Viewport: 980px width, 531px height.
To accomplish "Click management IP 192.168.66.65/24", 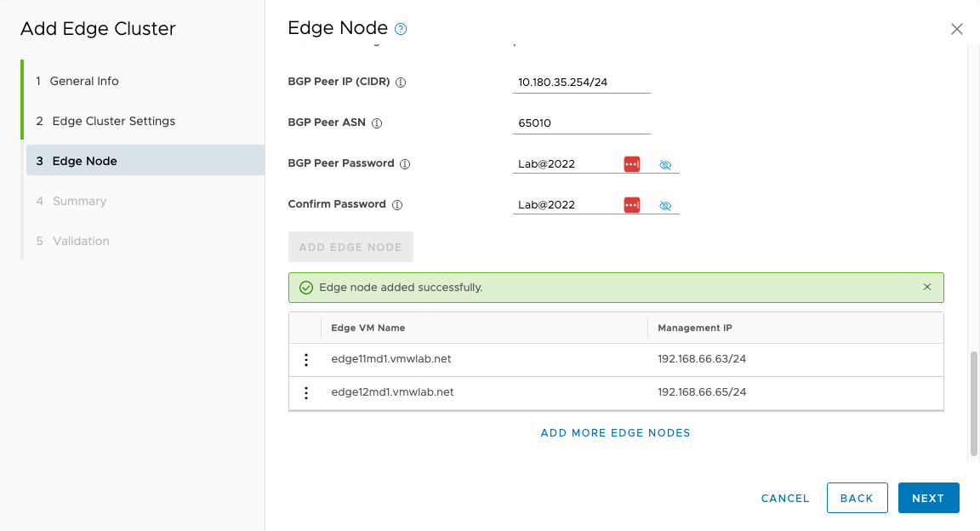I will (702, 392).
